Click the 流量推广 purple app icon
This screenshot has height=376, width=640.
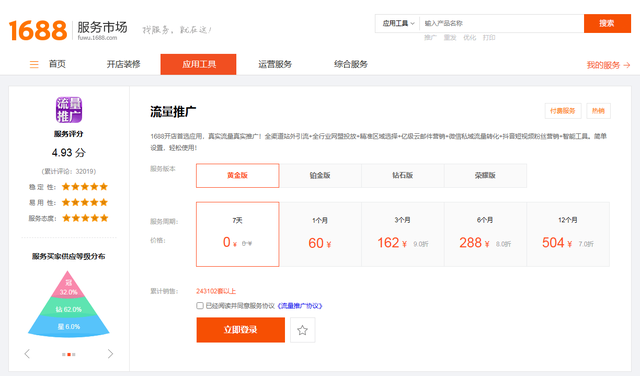[69, 110]
